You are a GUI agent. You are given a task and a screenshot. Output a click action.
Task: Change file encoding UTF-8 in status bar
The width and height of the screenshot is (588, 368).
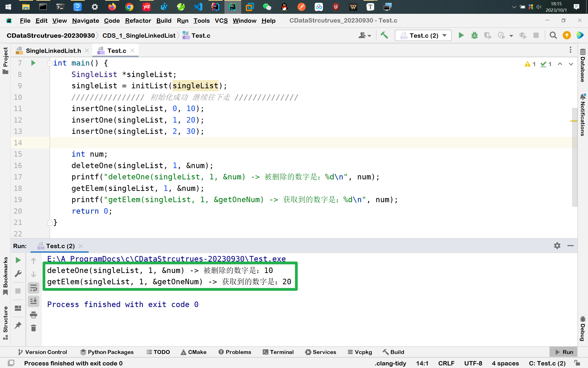473,363
